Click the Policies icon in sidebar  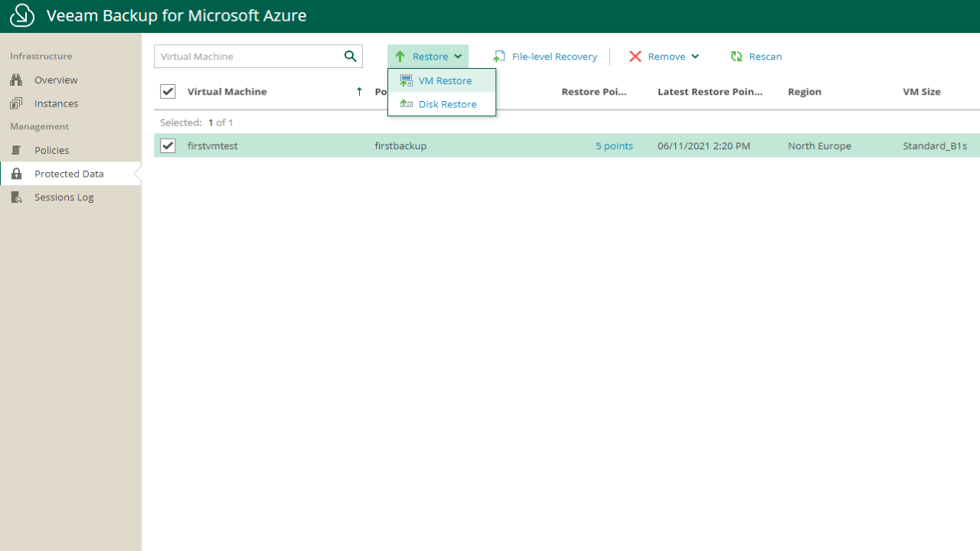pyautogui.click(x=16, y=150)
